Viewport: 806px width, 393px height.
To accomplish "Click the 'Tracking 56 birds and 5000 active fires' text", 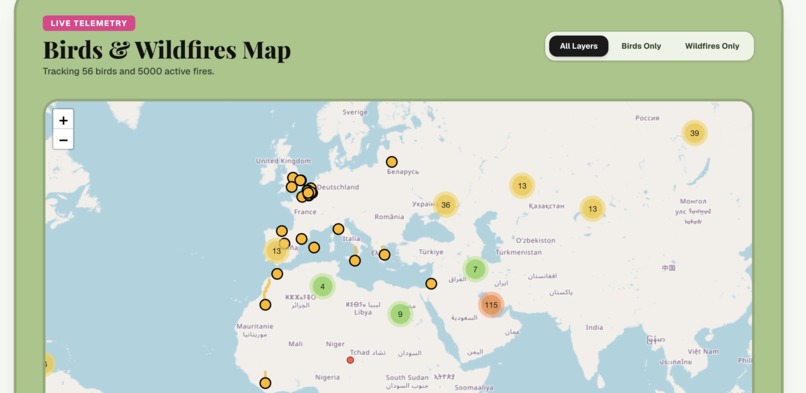I will click(129, 71).
